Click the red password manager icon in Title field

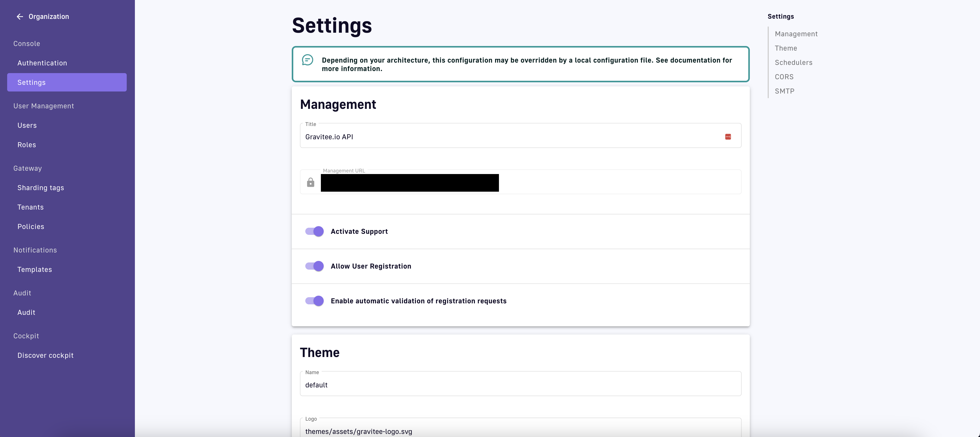728,137
